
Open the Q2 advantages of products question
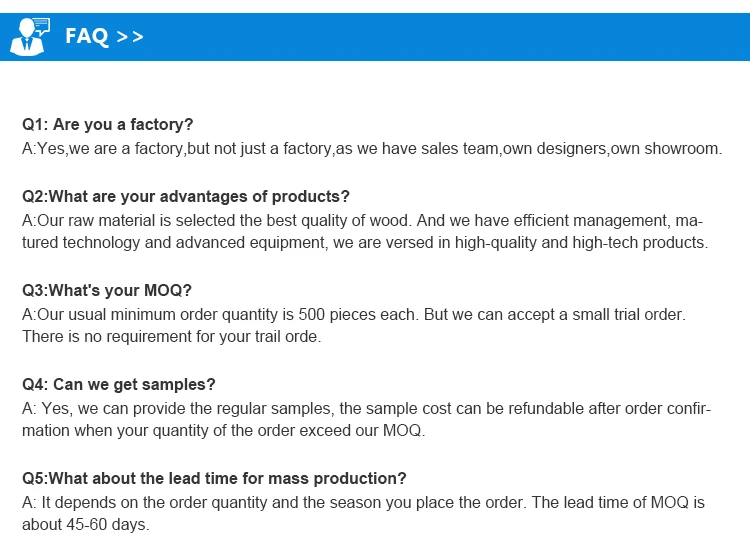coord(186,196)
